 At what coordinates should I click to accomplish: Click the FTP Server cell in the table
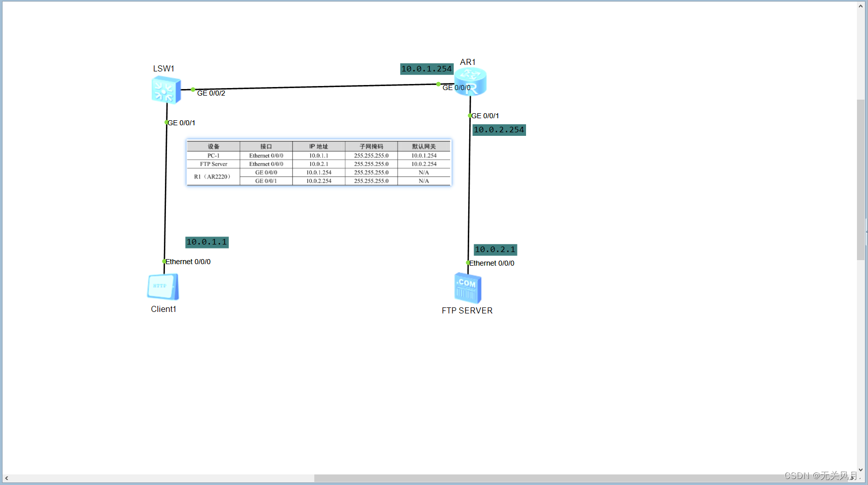[214, 164]
